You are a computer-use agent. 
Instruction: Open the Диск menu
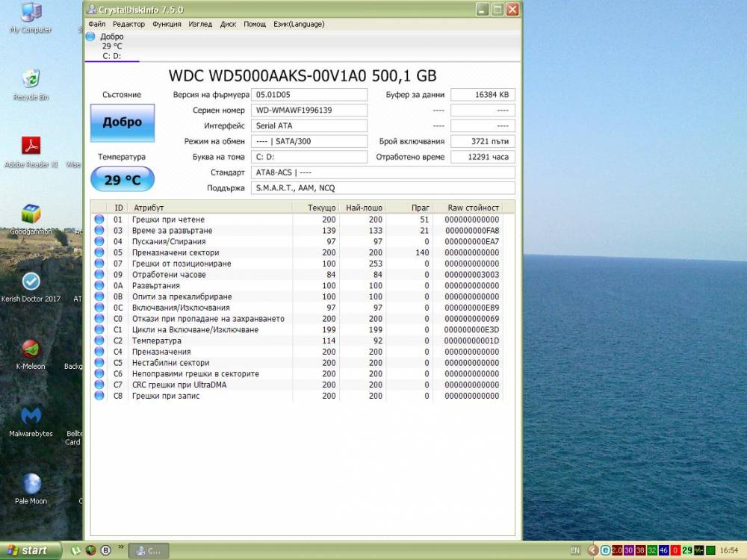pyautogui.click(x=228, y=24)
